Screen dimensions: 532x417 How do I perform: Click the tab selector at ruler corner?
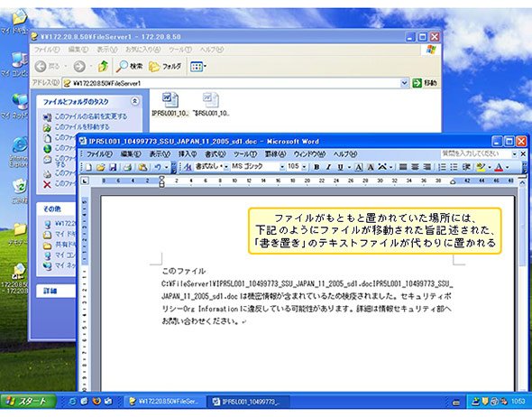click(85, 181)
